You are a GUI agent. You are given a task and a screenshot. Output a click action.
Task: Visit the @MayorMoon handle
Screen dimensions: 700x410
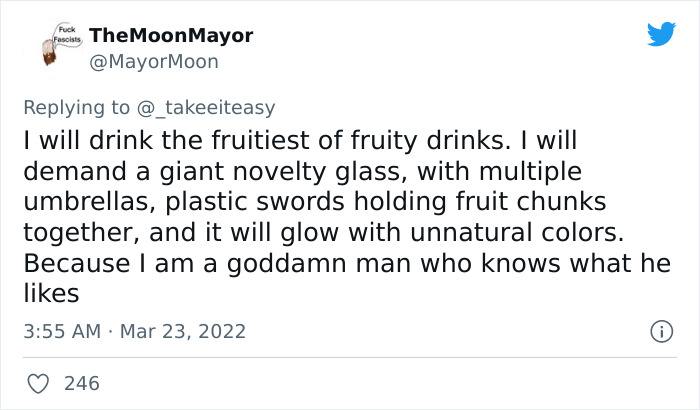pos(154,61)
